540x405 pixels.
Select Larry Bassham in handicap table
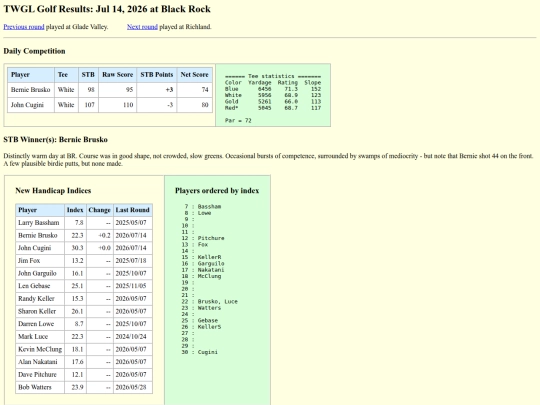[x=39, y=223]
